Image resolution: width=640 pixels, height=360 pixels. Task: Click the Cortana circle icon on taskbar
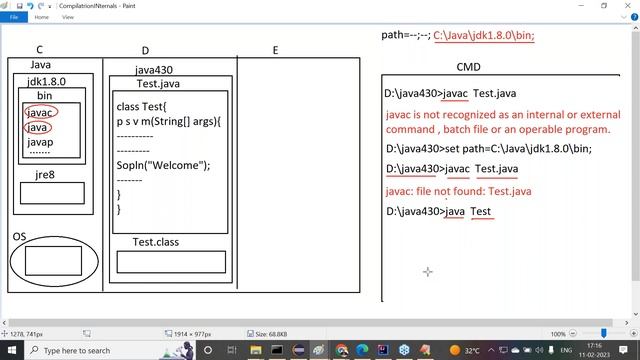(208, 350)
